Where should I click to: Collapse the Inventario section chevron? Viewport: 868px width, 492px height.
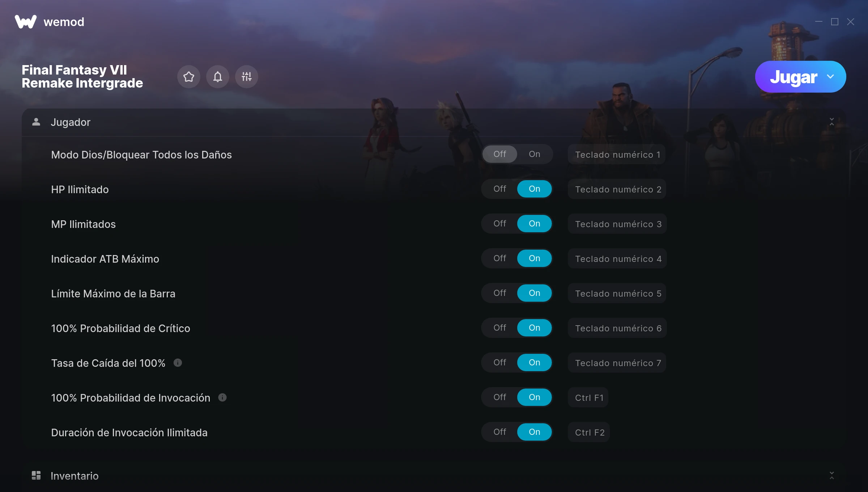(x=832, y=475)
